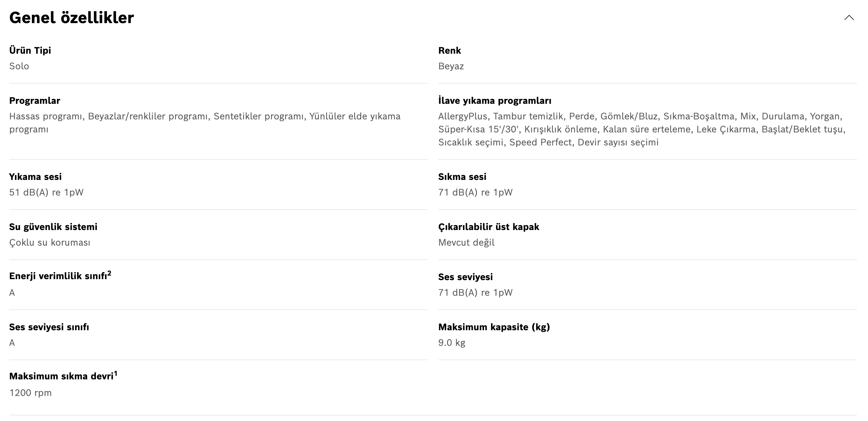This screenshot has width=868, height=421.
Task: Click the Çoklu su koruması value
Action: click(x=49, y=243)
